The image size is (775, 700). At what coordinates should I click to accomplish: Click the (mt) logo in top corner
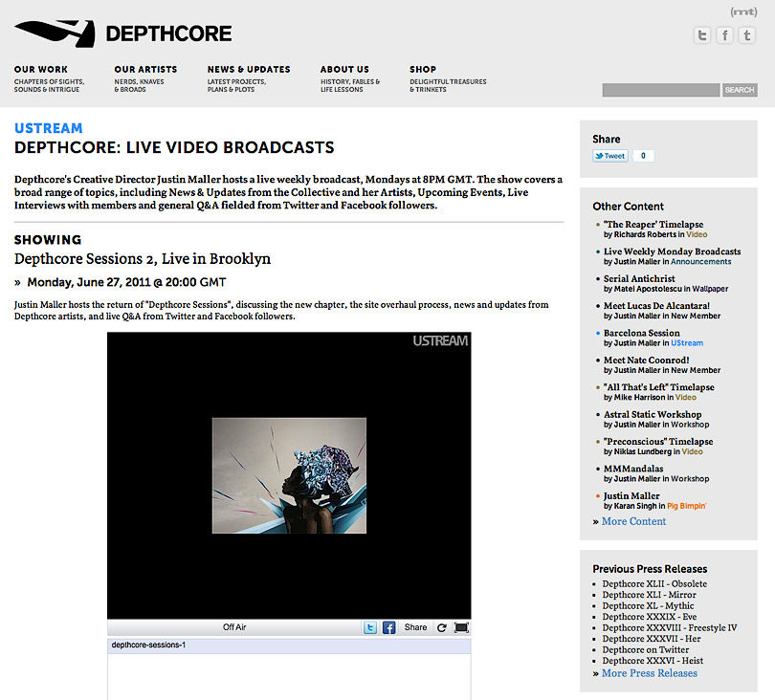(743, 11)
